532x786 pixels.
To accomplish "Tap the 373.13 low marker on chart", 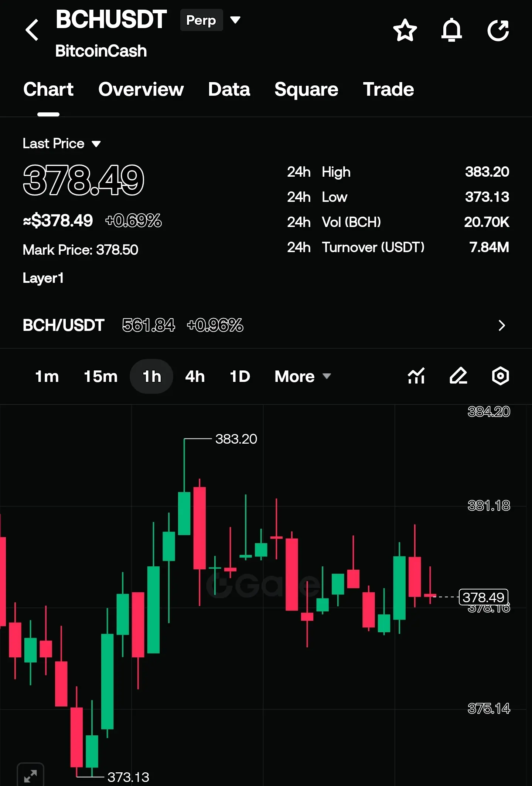I will click(x=128, y=777).
